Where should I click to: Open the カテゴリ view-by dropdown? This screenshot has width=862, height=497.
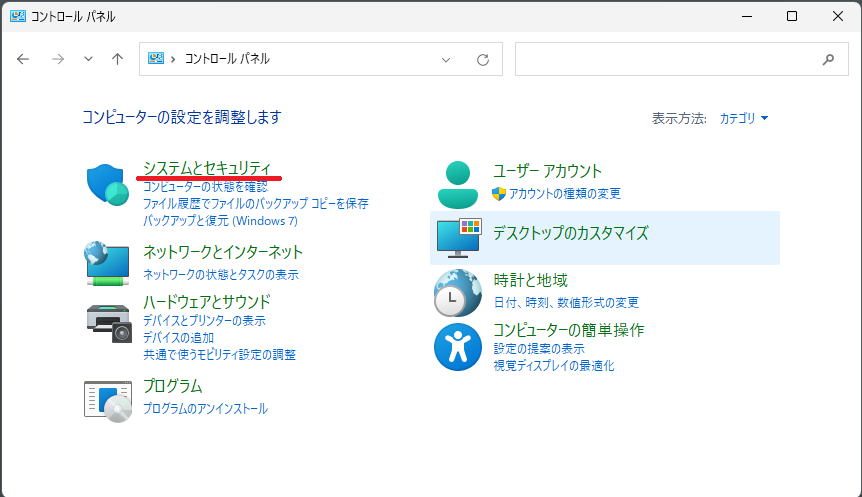pos(744,118)
